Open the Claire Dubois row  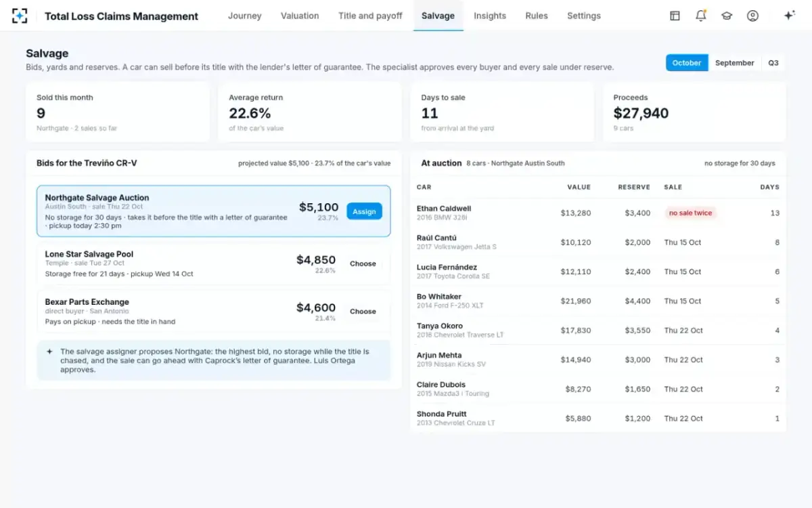pos(598,389)
